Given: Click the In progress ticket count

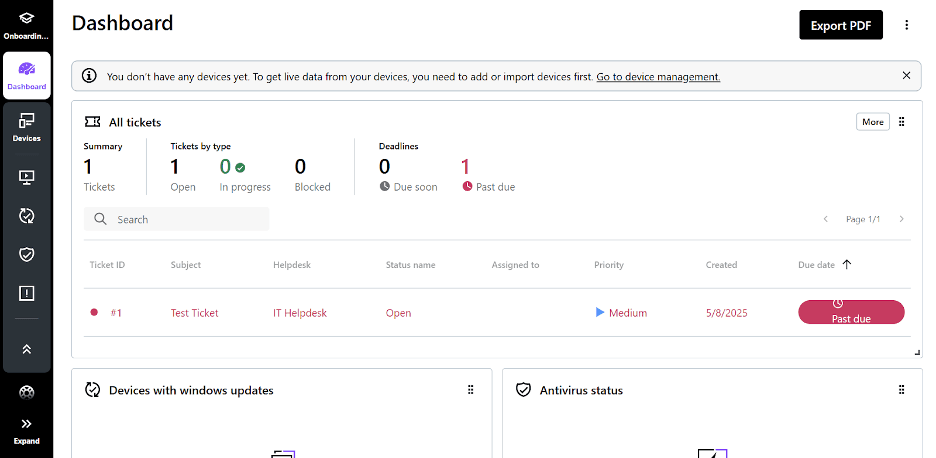Looking at the screenshot, I should pyautogui.click(x=225, y=167).
